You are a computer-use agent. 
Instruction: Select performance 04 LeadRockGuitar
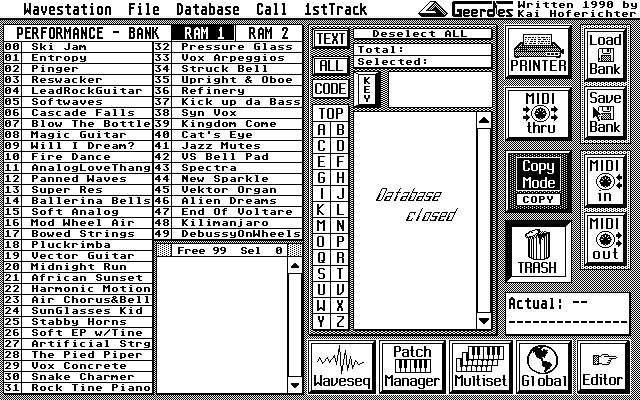pyautogui.click(x=78, y=91)
